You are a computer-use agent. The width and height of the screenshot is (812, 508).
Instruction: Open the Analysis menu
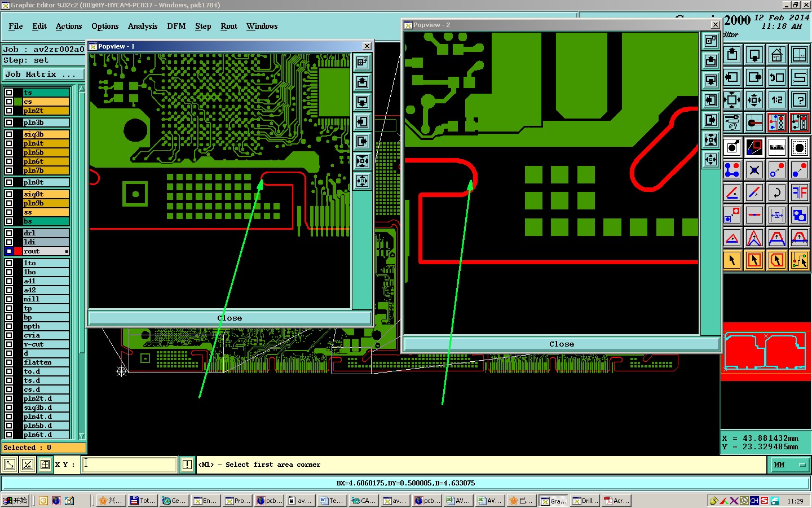143,26
